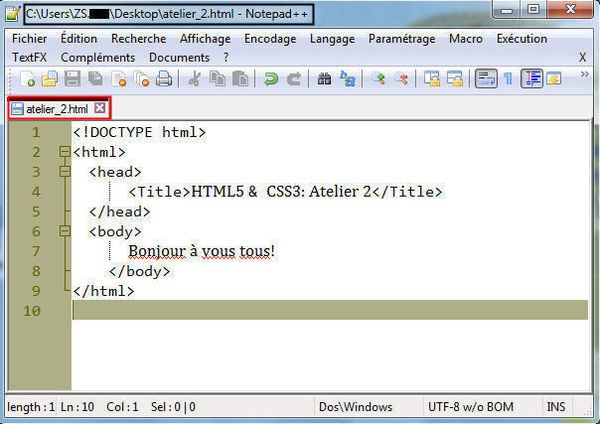Viewport: 600px width, 424px height.
Task: Open the TextFX menu
Action: pyautogui.click(x=29, y=57)
